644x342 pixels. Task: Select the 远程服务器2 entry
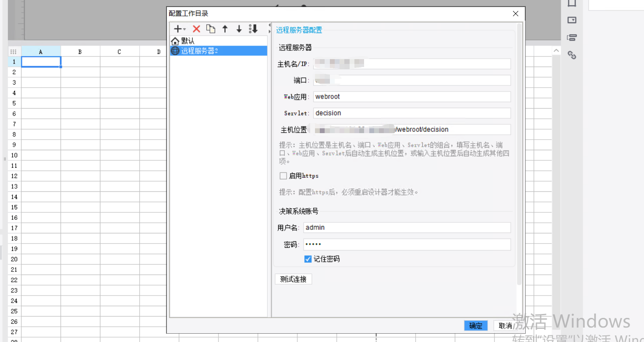click(219, 51)
